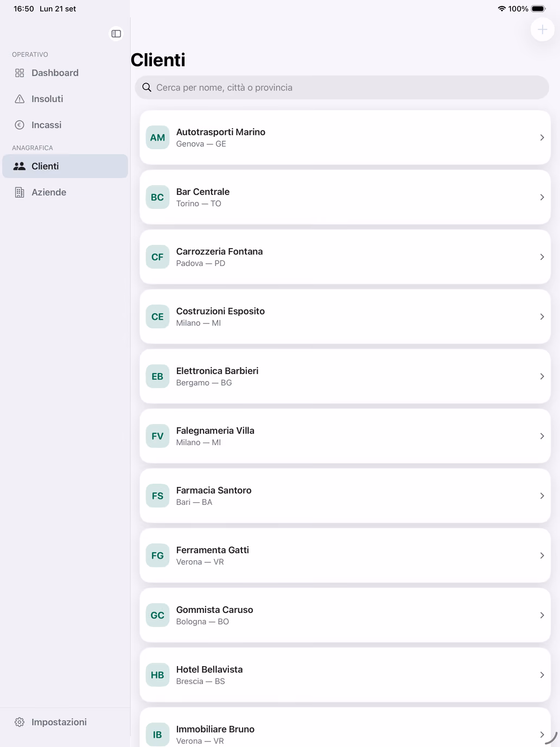Select the Immobiliare Bruno client name
Screen dimensions: 560x747
(215, 729)
